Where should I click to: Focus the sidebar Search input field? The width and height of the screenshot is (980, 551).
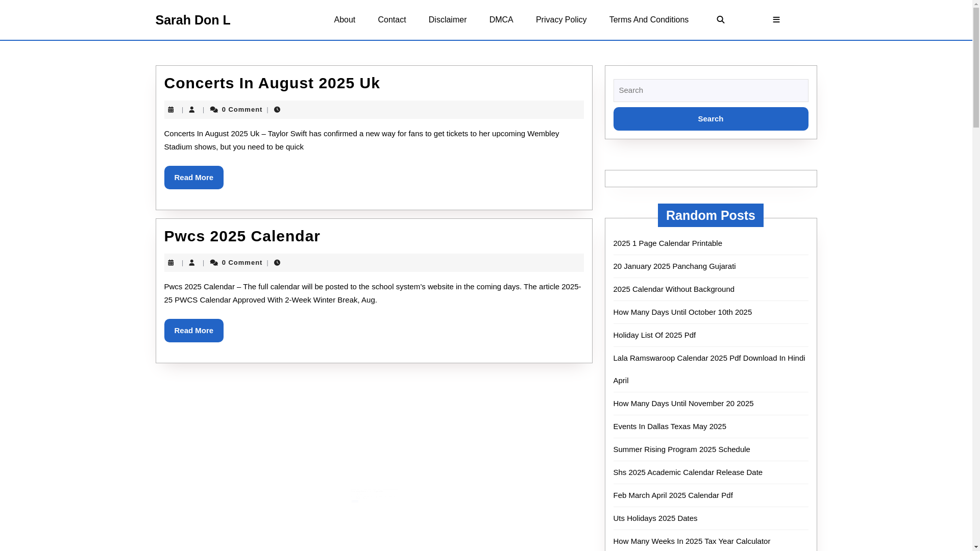(x=710, y=90)
